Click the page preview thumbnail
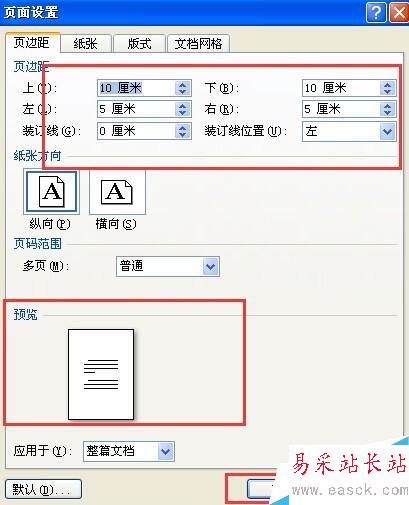Viewport: 409px width, 505px height. pyautogui.click(x=101, y=374)
